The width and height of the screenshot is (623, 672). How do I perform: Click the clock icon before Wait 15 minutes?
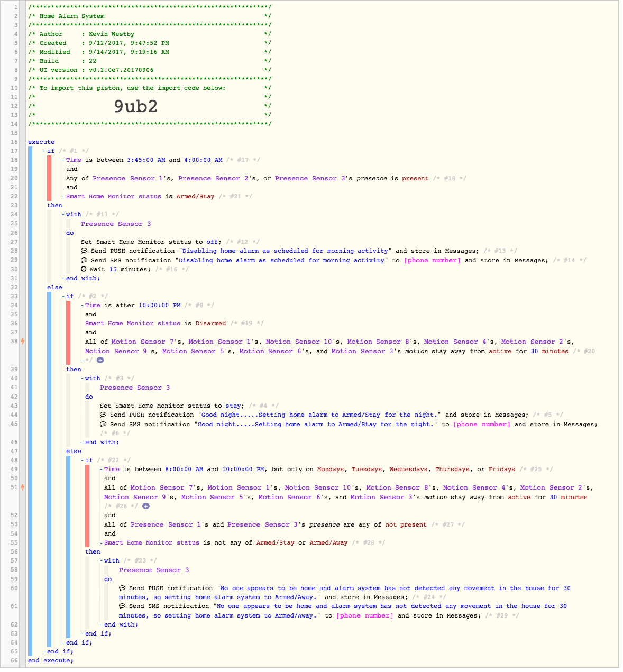[84, 269]
